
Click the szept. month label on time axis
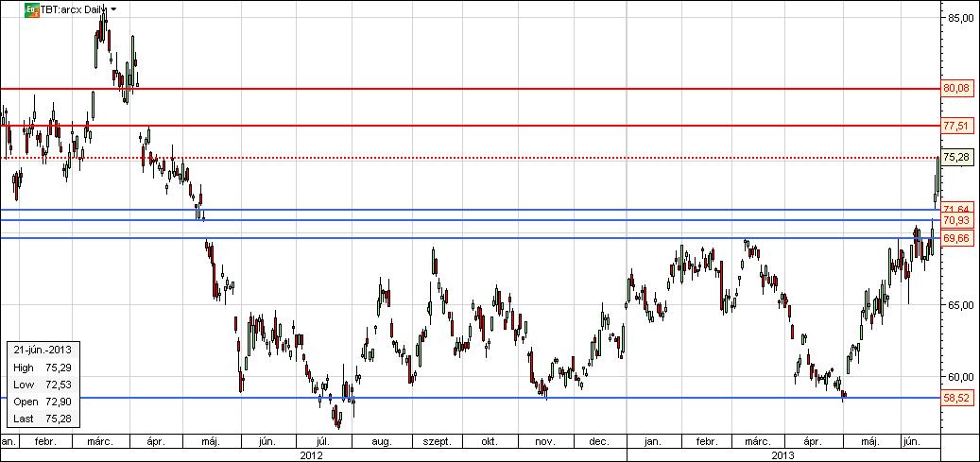pyautogui.click(x=438, y=442)
